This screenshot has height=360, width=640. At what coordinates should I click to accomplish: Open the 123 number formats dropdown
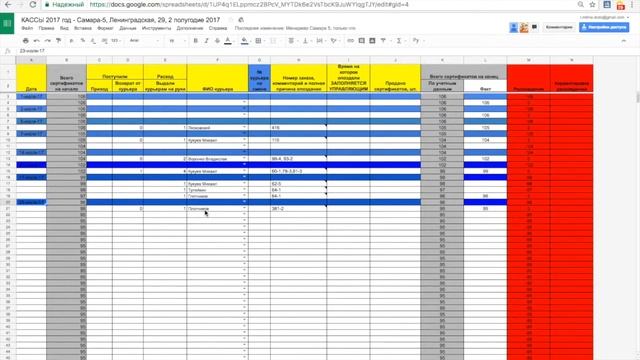(x=116, y=41)
